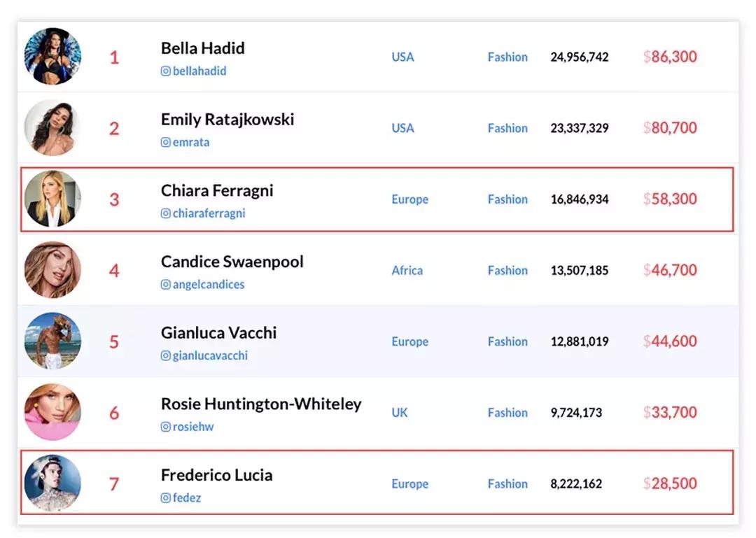The height and width of the screenshot is (538, 756).
Task: Click Emily Ratajkowski's $80,700 price
Action: 671,128
